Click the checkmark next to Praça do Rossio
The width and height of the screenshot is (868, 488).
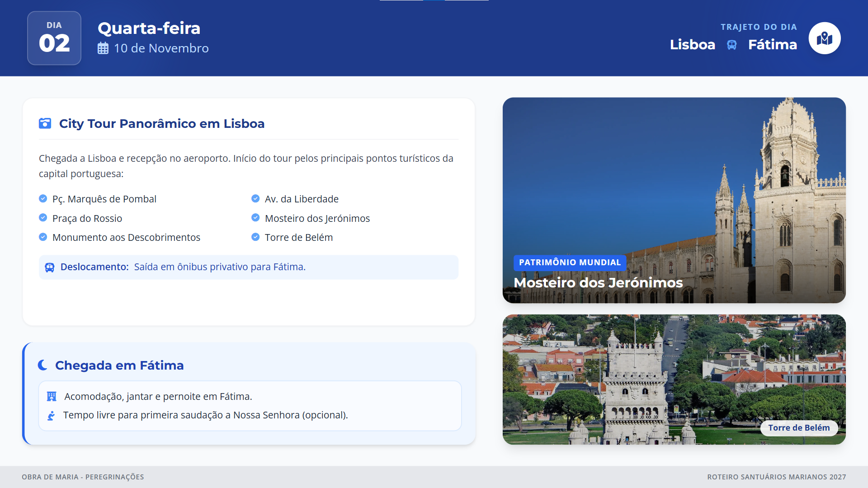pyautogui.click(x=43, y=218)
